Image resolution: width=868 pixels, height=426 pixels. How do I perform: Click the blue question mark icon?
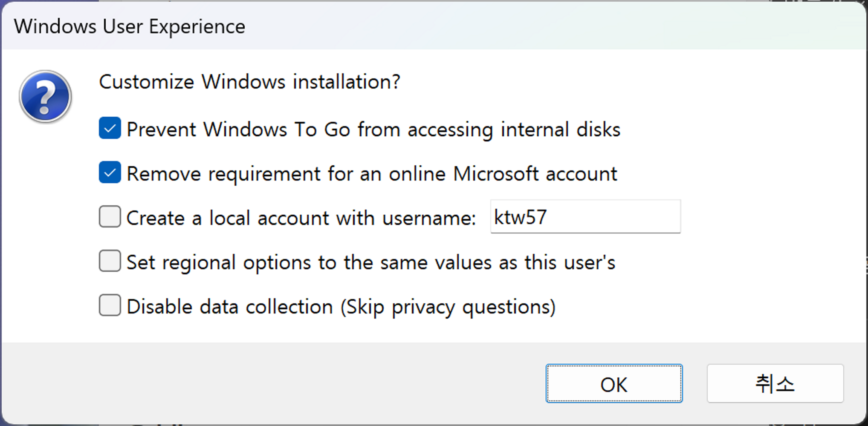click(x=45, y=97)
